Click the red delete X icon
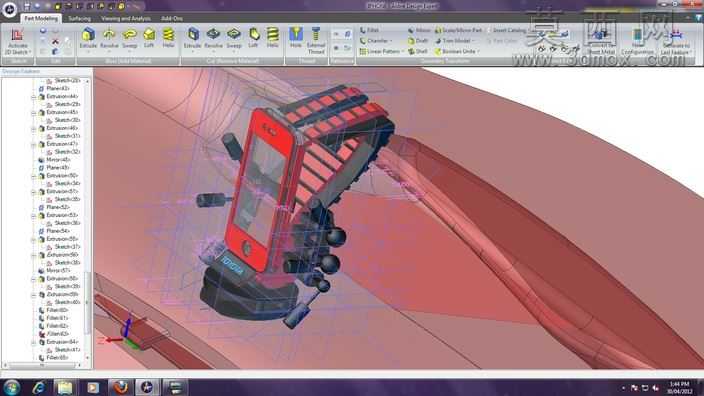Image resolution: width=704 pixels, height=396 pixels. click(55, 41)
